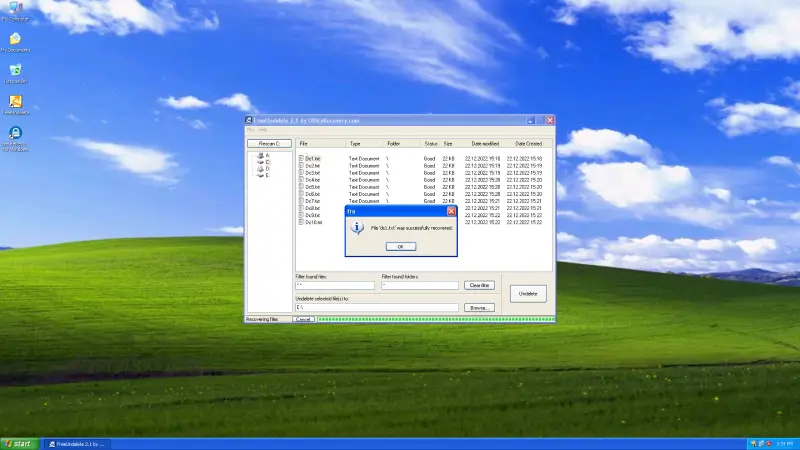Click the file icon of Dc10.txt
Screen dimensions: 800x450
point(301,222)
